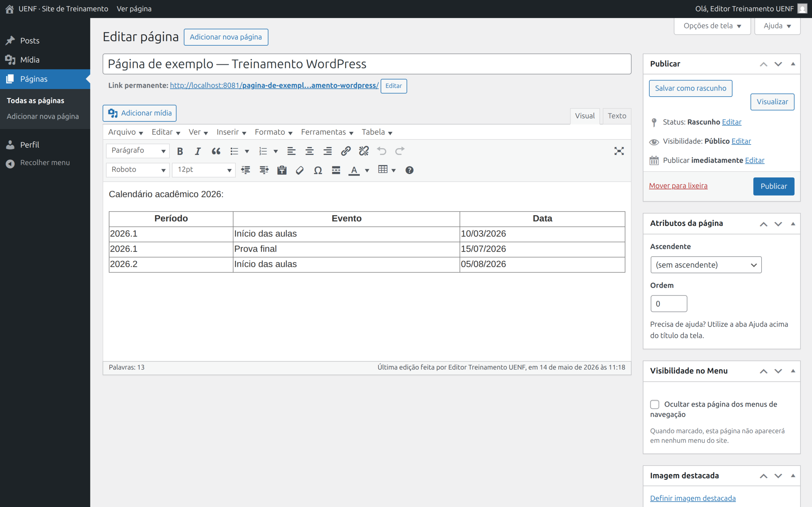Collapse the Publicar panel with its triangle toggle
The height and width of the screenshot is (507, 812).
(x=793, y=64)
